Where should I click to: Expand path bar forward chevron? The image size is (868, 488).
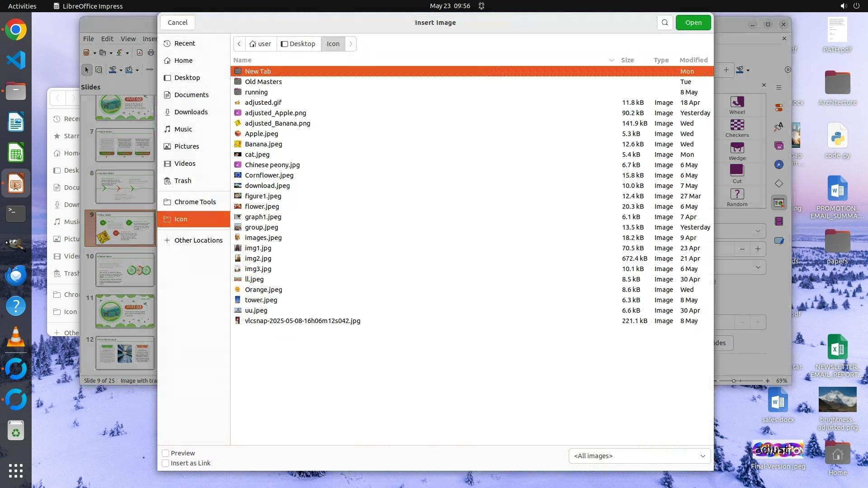351,44
